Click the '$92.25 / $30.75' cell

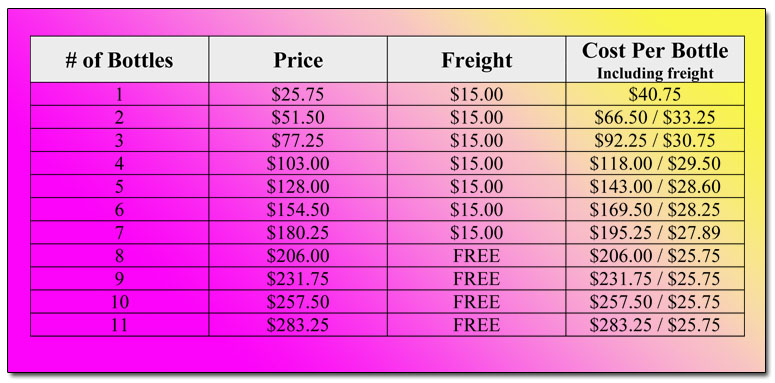click(x=655, y=140)
